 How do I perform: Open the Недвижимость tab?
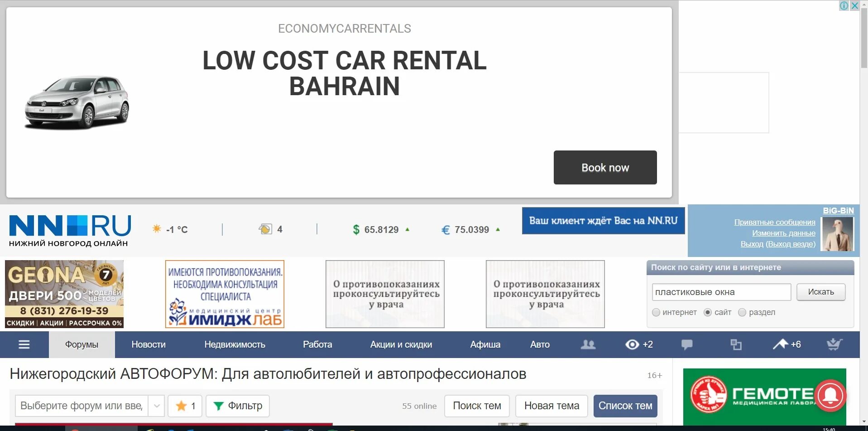[x=235, y=344]
